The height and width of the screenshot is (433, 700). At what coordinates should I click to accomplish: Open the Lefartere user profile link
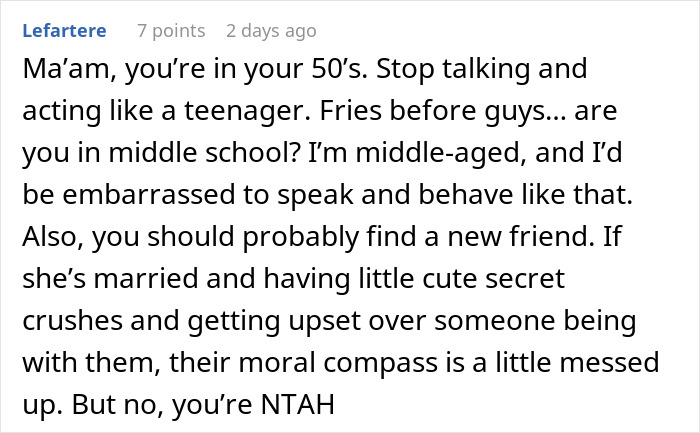point(65,31)
